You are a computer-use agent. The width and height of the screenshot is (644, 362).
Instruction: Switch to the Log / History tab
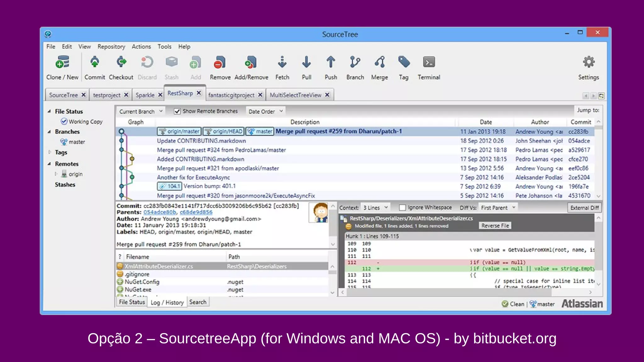[x=167, y=302]
